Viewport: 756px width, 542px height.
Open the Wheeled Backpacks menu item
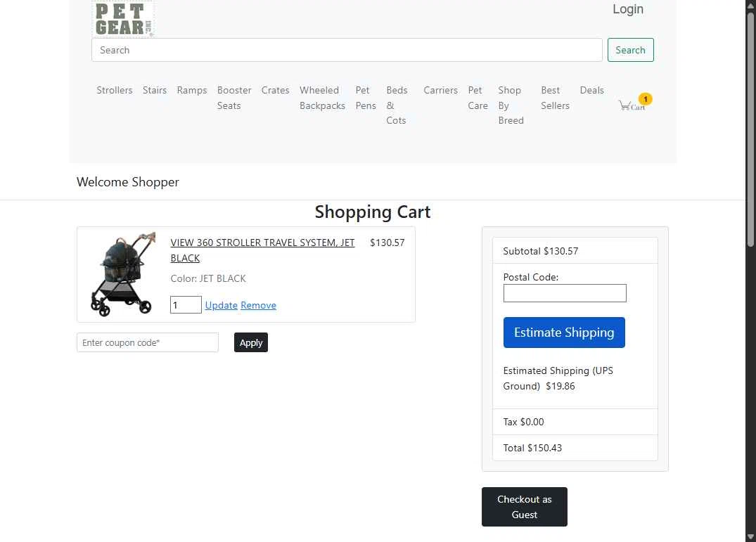point(322,98)
